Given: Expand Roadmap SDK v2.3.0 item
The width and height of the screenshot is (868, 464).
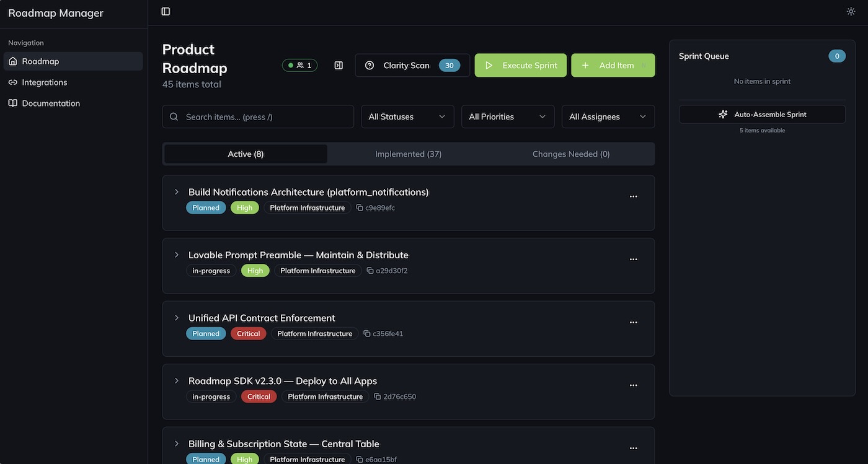Looking at the screenshot, I should pos(177,381).
